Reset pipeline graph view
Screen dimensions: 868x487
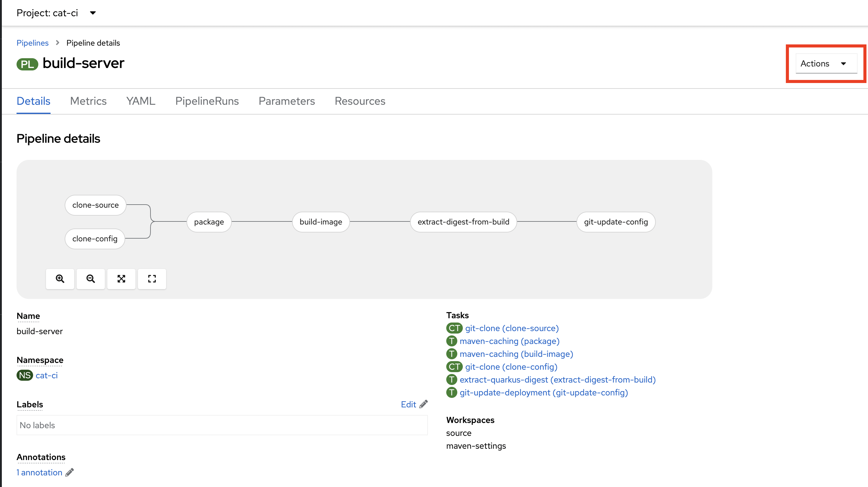click(152, 279)
